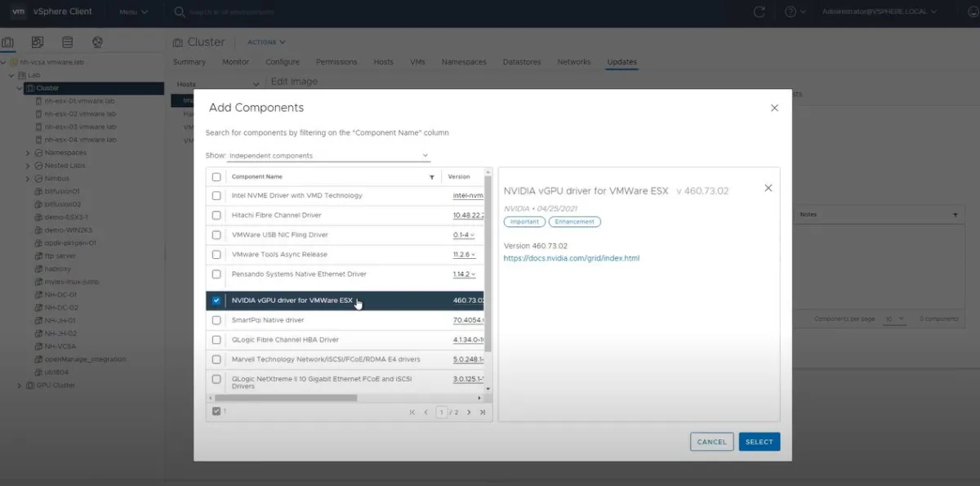Check Intel NVME Driver with VMD Technology
980x486 pixels.
[x=216, y=195]
